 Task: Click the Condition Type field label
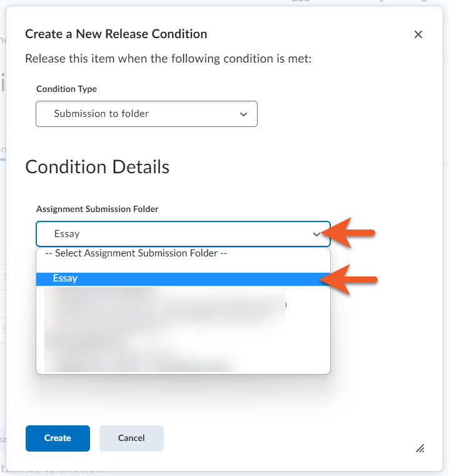[66, 89]
